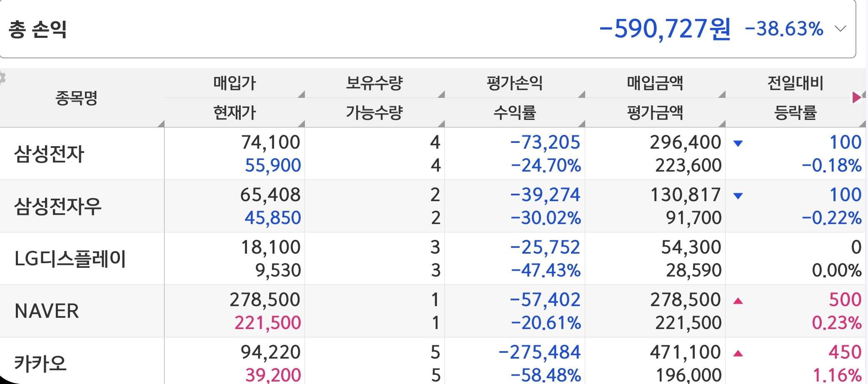Viewport: 868px width, 384px height.
Task: Show more columns with the pink arrow
Action: (857, 97)
